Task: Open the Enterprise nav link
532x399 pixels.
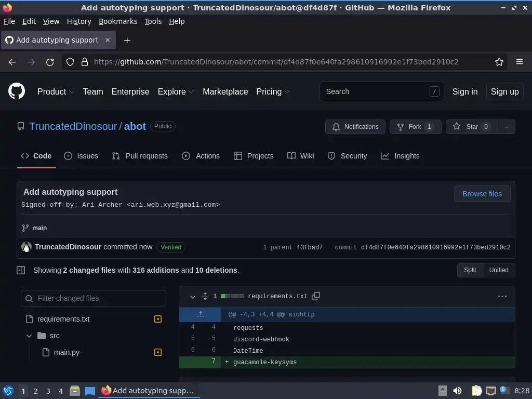Action: coord(130,91)
